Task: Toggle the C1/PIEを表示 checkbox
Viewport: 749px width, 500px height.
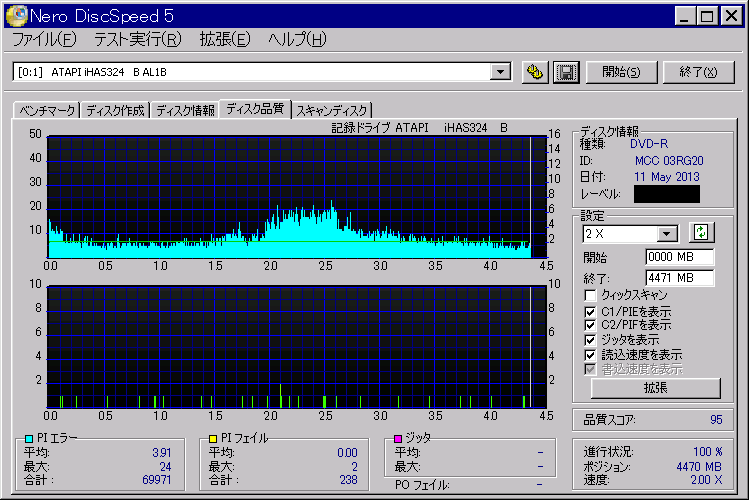Action: tap(590, 312)
